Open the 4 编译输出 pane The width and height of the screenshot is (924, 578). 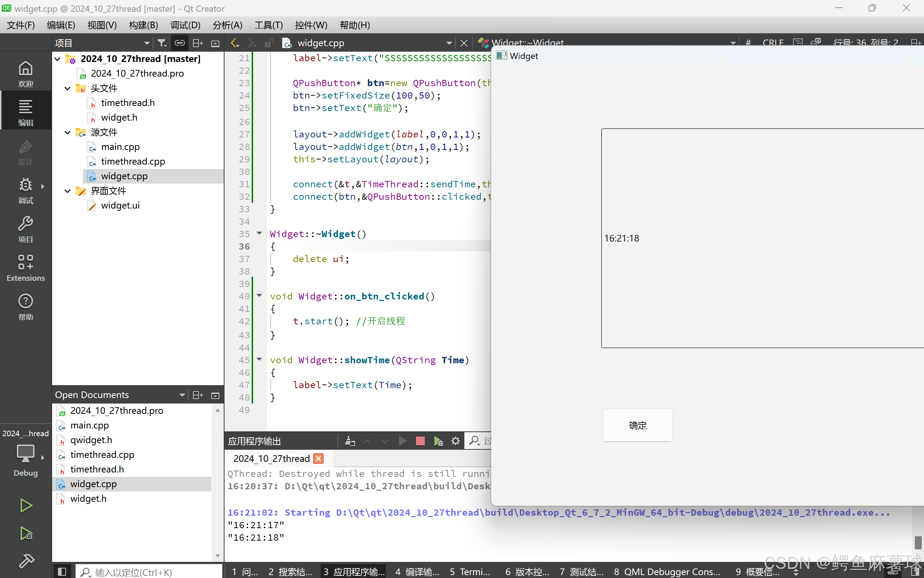pos(417,571)
